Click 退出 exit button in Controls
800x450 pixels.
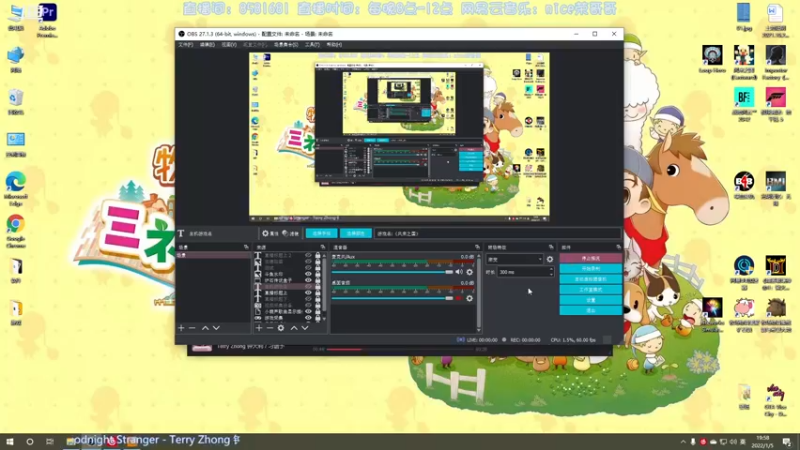point(590,310)
